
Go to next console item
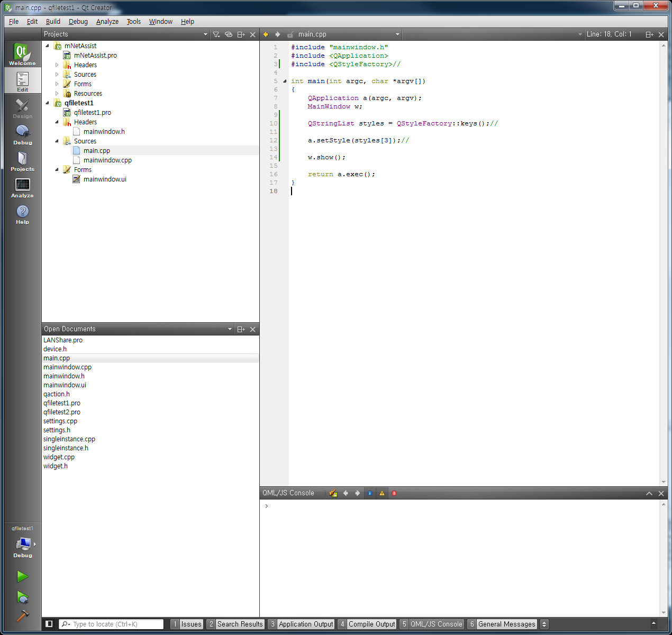click(x=357, y=493)
